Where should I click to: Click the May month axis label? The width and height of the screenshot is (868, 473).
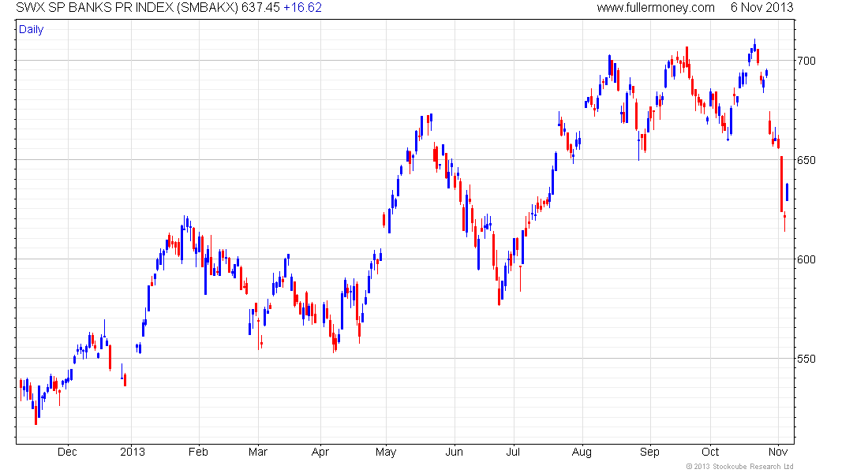click(x=386, y=453)
